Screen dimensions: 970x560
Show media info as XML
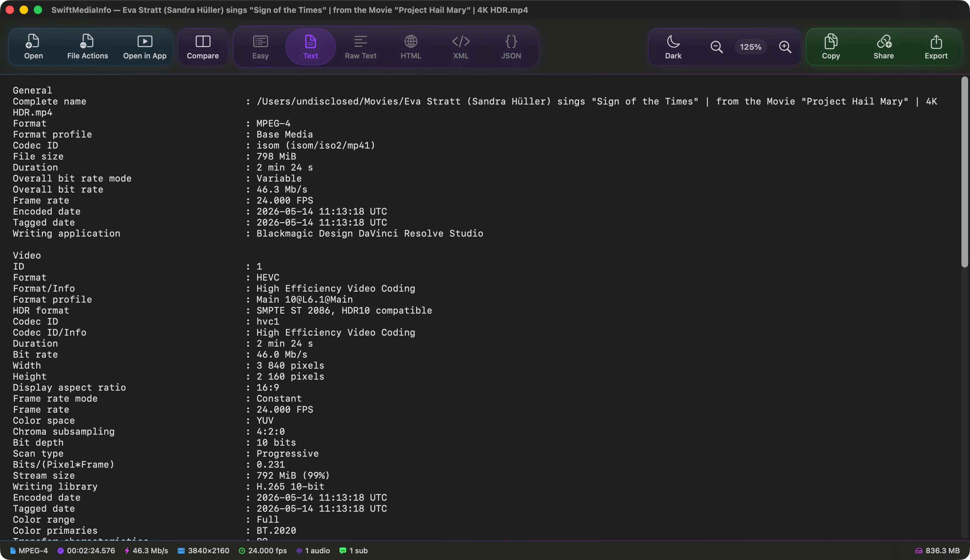461,46
